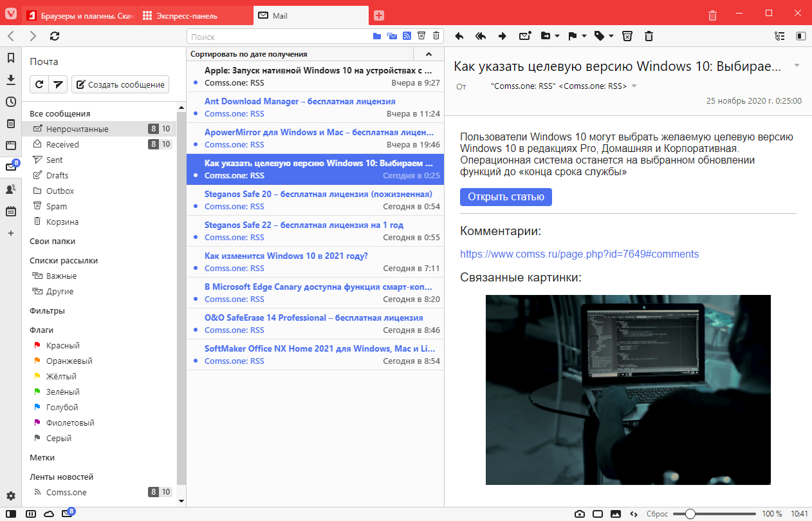
Task: Reply to all recipients
Action: pos(481,36)
